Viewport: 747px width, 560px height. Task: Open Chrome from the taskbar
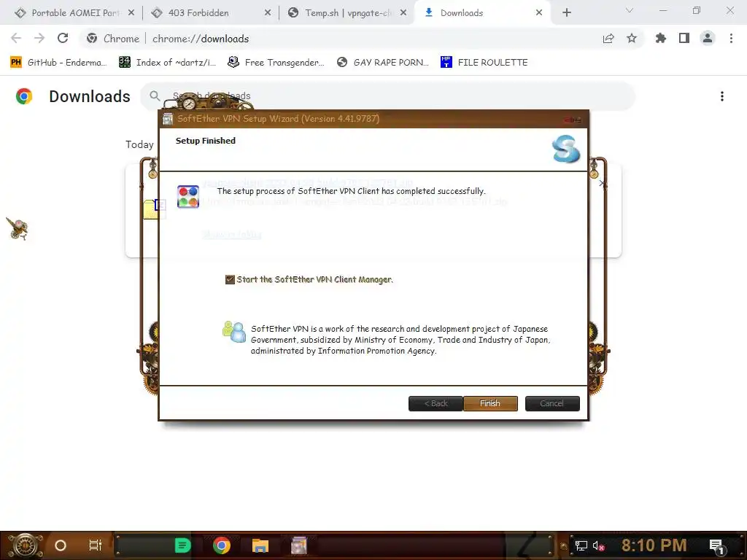coord(222,545)
